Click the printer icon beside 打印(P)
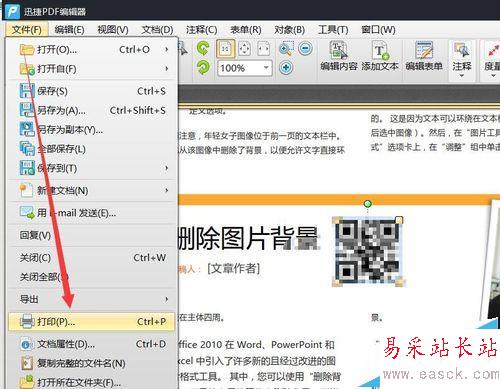Screen dimensions: 500x389 coord(27,321)
